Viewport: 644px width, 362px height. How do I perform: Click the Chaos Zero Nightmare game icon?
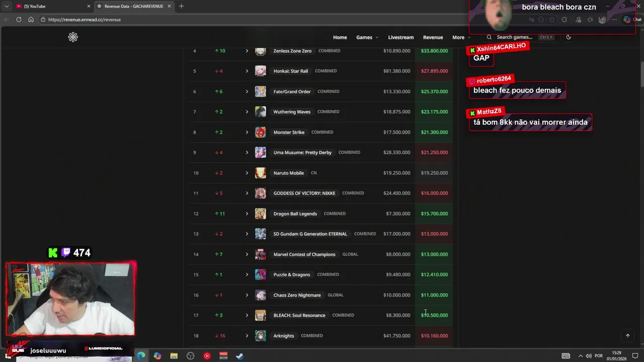click(x=261, y=295)
